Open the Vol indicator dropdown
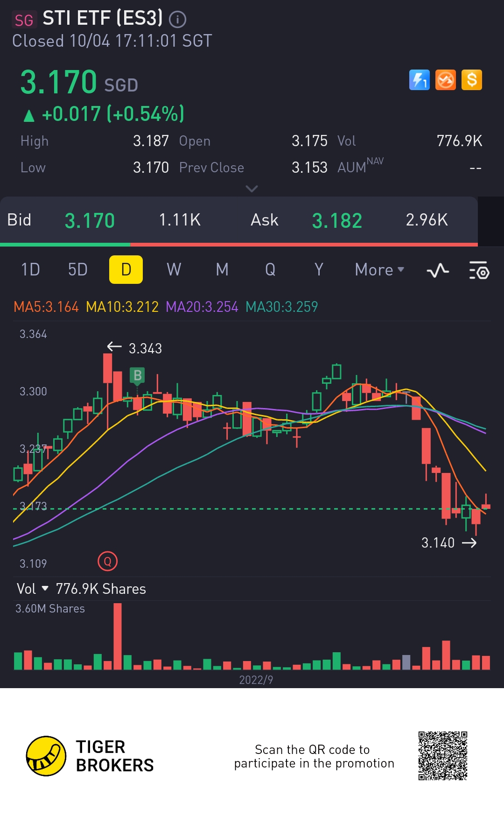 (32, 589)
